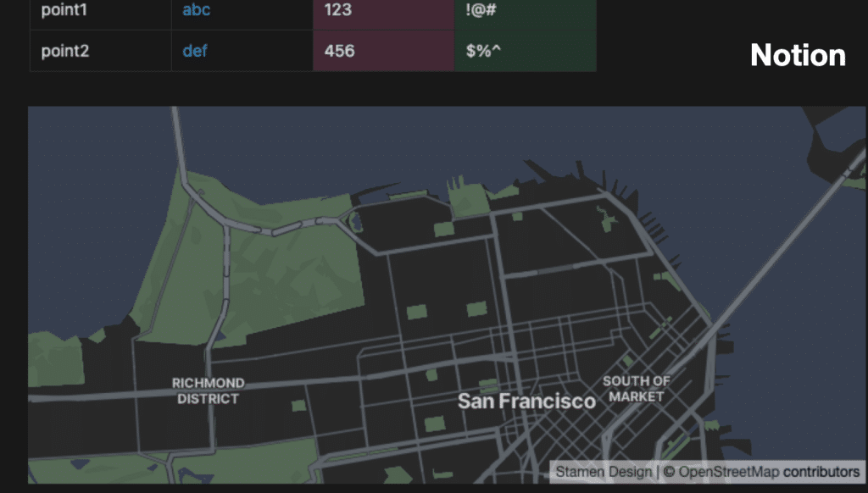868x493 pixels.
Task: Open the blue def link cell
Action: pos(195,51)
